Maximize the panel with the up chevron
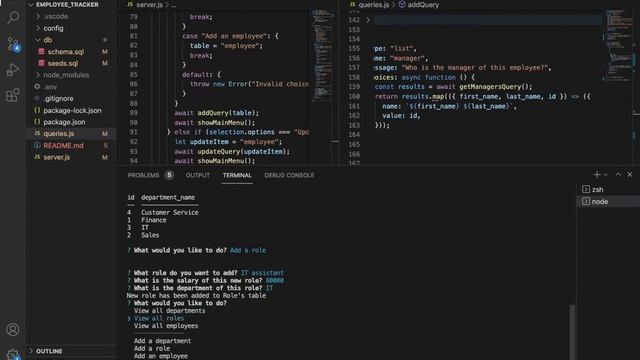This screenshot has width=640, height=360. tap(618, 174)
